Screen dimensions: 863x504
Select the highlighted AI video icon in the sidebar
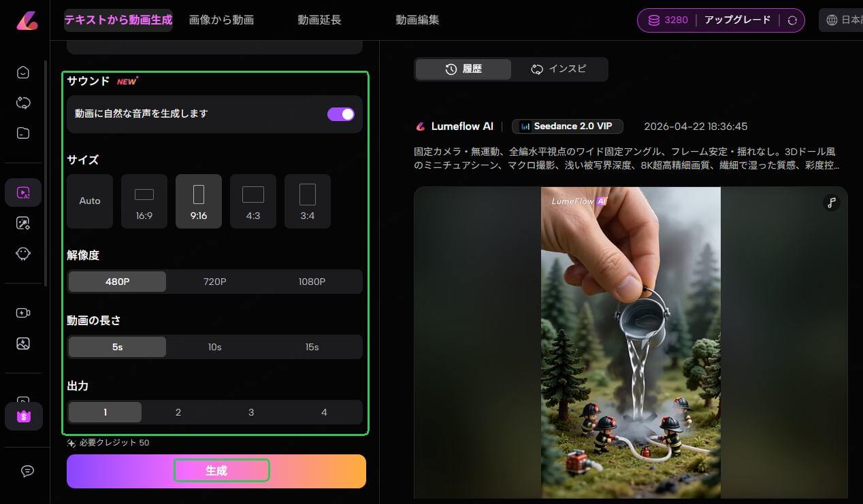coord(23,192)
